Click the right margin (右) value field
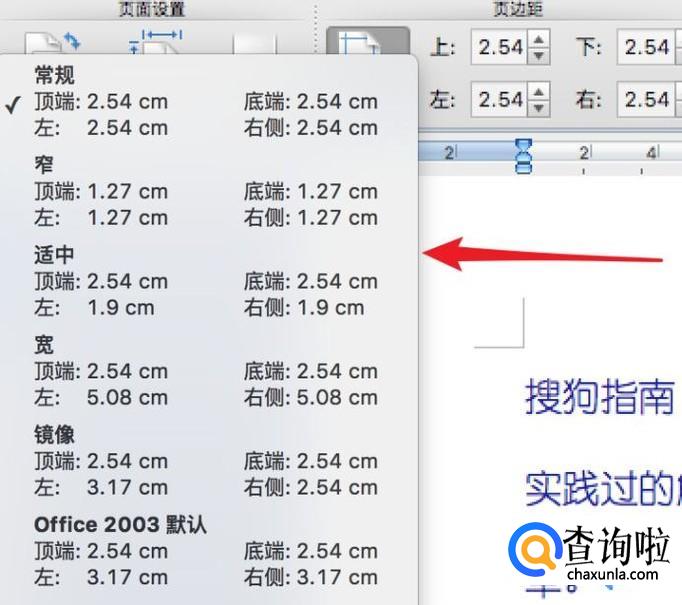 coord(645,99)
